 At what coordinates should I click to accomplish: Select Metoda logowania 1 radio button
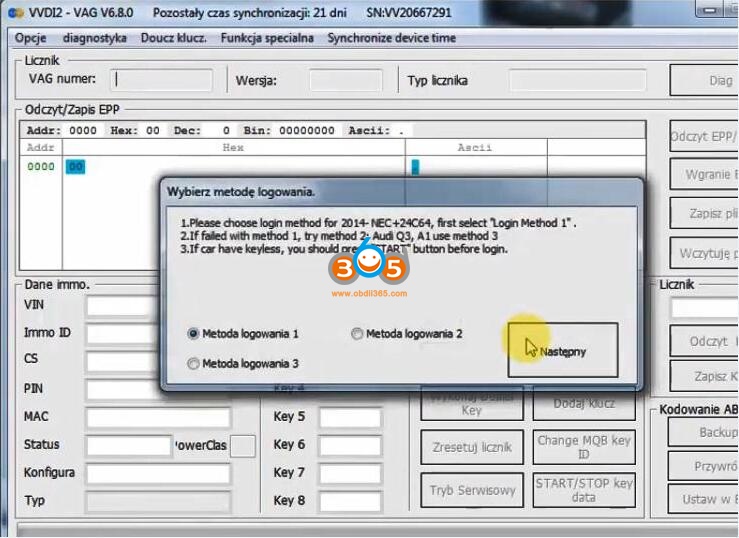243,334
